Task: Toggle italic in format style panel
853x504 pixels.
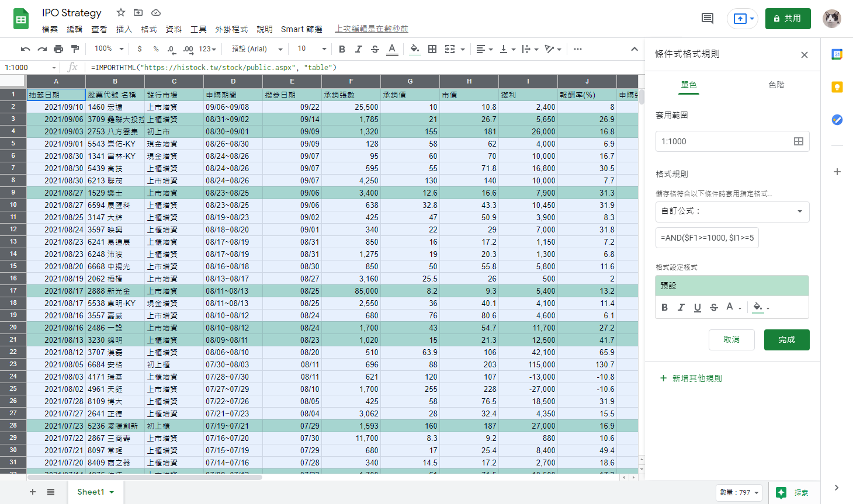Action: coord(681,307)
